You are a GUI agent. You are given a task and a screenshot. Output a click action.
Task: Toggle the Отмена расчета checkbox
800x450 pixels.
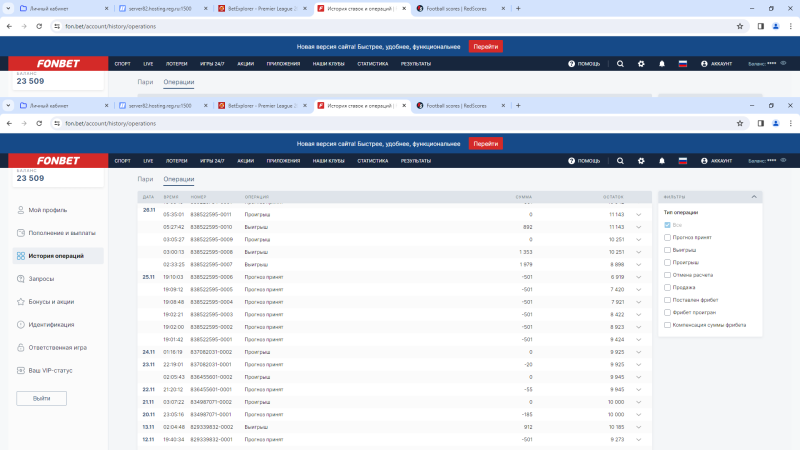click(667, 274)
